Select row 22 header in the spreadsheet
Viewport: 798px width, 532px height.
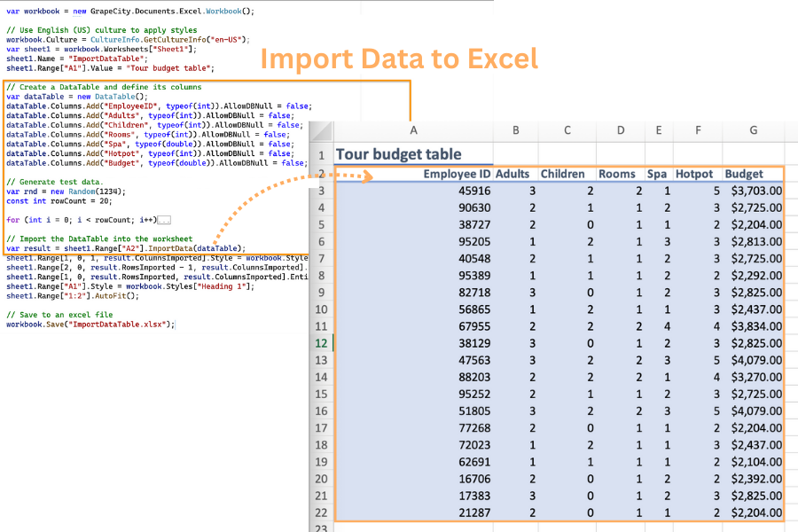321,512
